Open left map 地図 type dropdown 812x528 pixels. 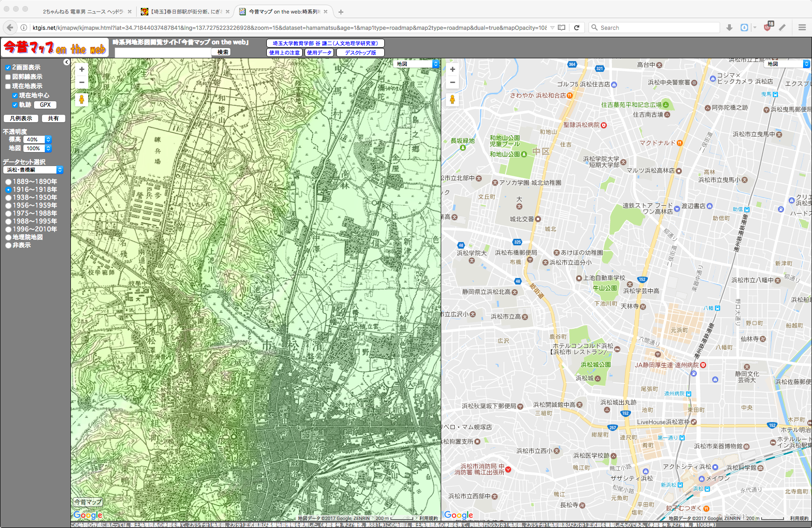(x=417, y=64)
